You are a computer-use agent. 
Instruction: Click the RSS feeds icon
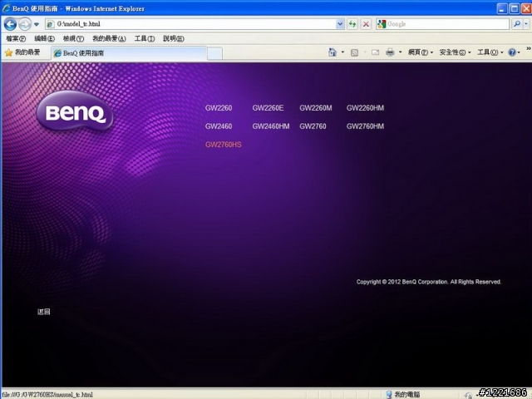click(354, 52)
